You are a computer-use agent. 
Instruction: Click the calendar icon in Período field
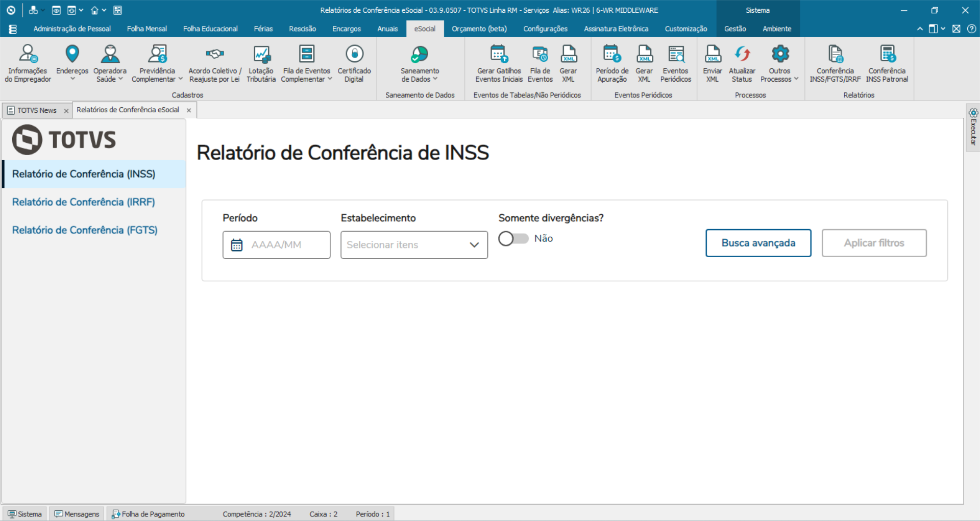[x=237, y=245]
